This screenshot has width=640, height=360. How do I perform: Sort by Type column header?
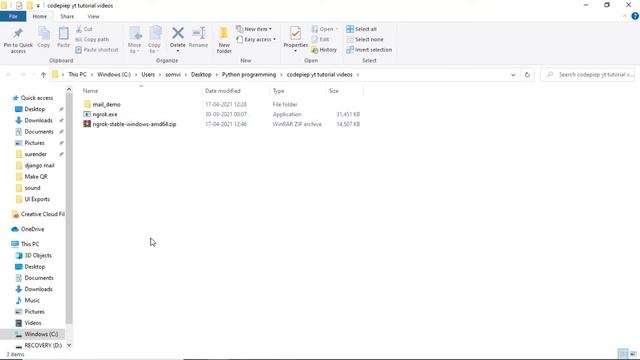click(x=278, y=91)
